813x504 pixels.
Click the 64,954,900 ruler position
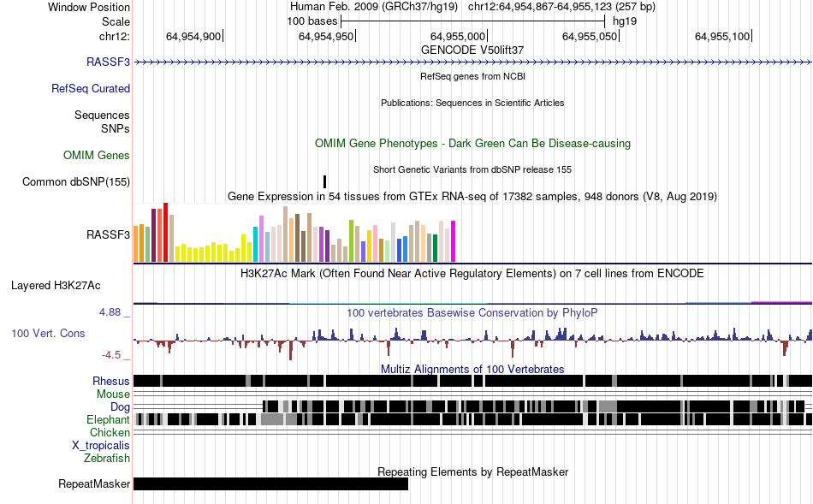click(193, 36)
